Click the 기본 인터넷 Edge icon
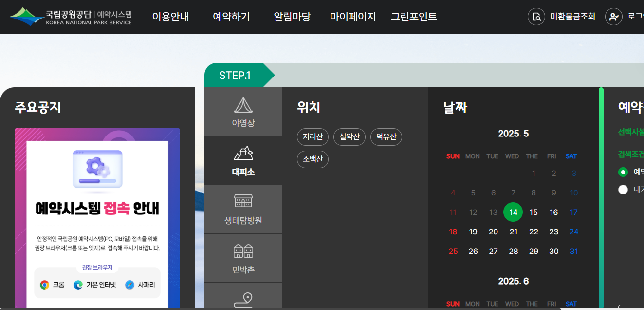644x310 pixels. tap(77, 284)
